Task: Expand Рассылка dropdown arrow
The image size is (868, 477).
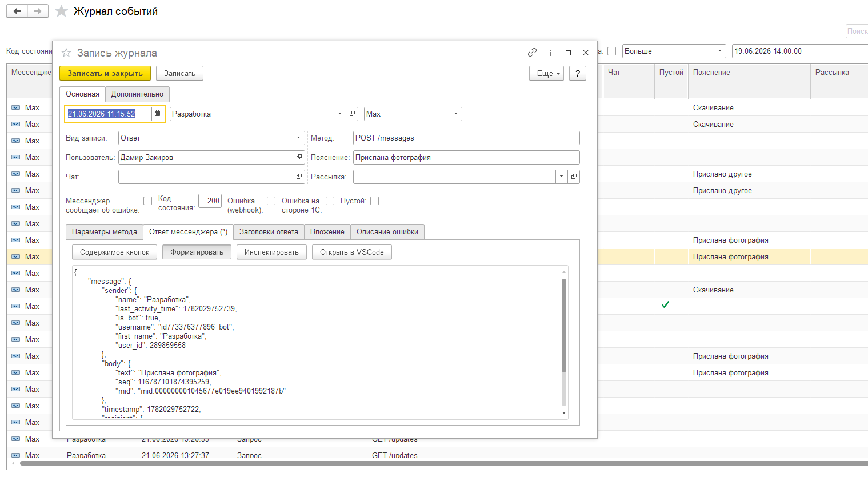Action: [x=562, y=177]
